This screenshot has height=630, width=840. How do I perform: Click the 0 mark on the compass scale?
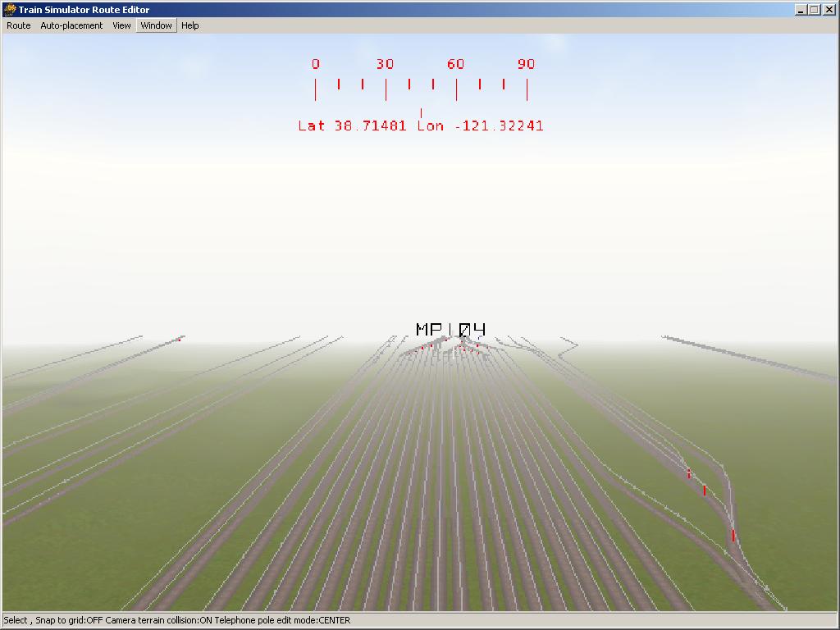[316, 64]
